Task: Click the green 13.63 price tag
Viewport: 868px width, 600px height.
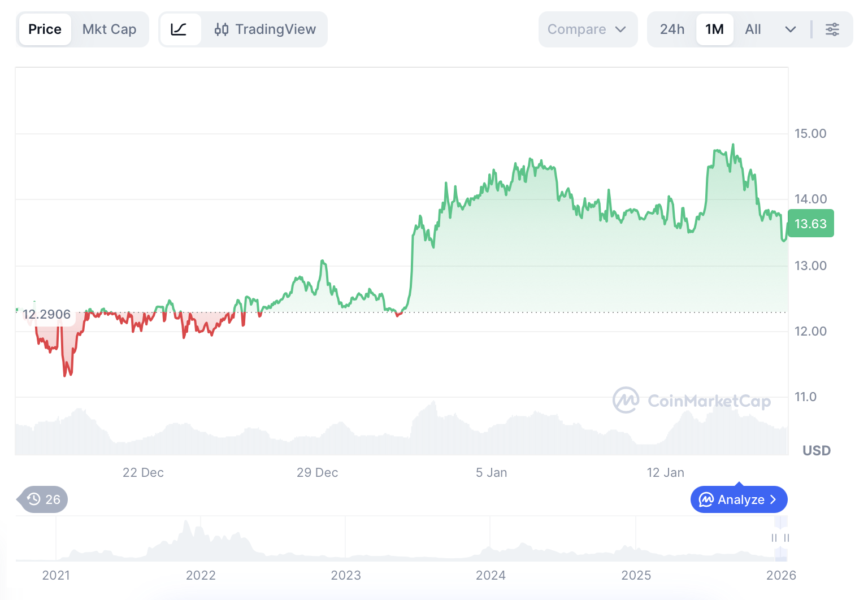Action: coord(810,224)
